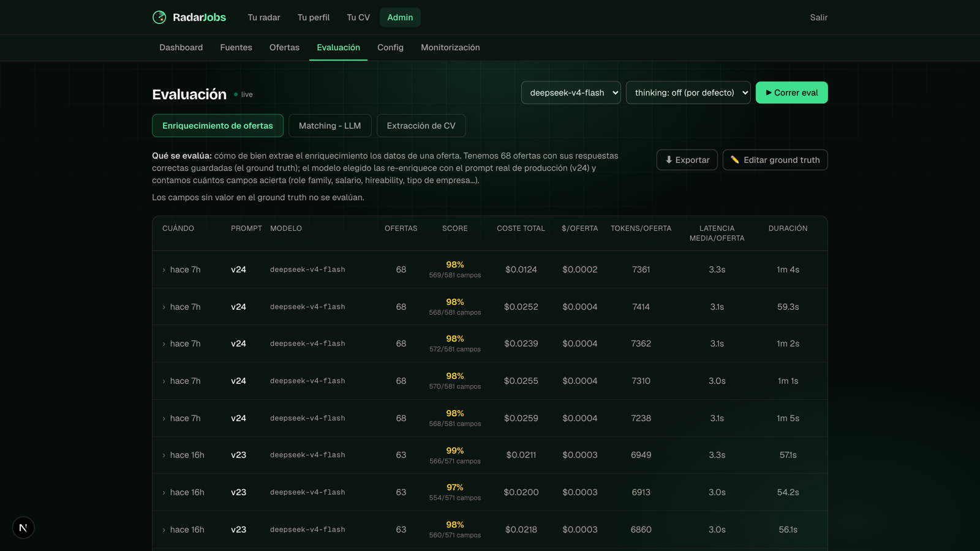Click cost value $0.0239

pyautogui.click(x=521, y=343)
